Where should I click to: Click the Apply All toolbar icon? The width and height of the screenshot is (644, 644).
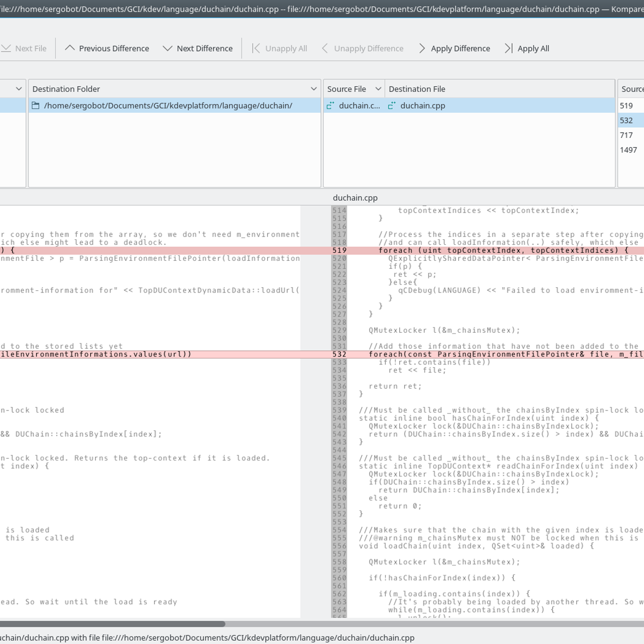pyautogui.click(x=509, y=48)
